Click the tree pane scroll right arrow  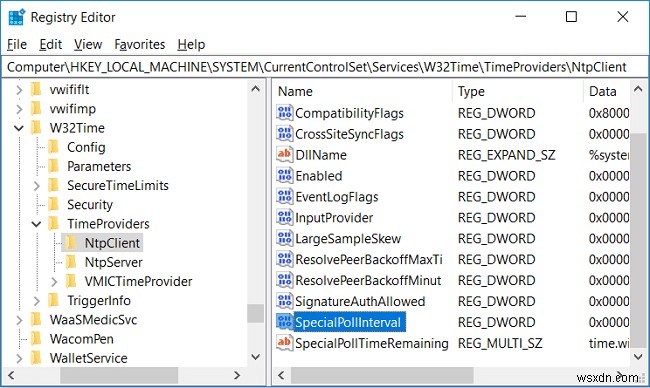click(x=237, y=376)
